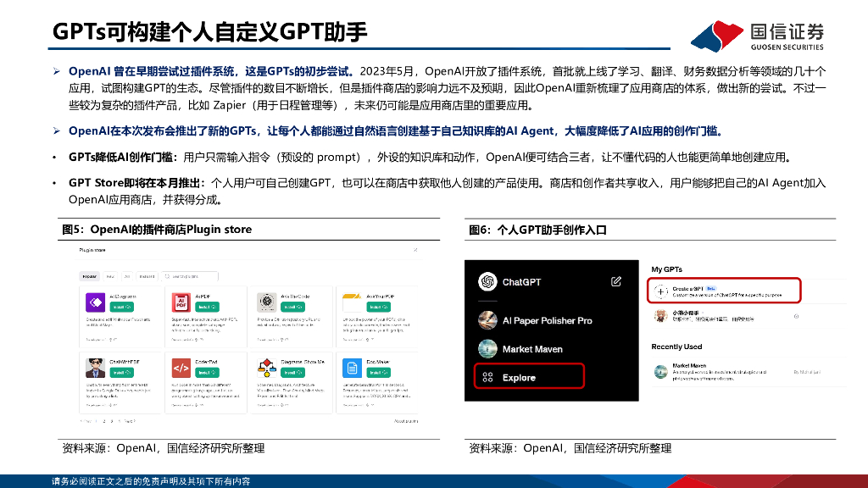The height and width of the screenshot is (488, 868).
Task: Click the Doc Maker blue document icon
Action: (x=353, y=368)
